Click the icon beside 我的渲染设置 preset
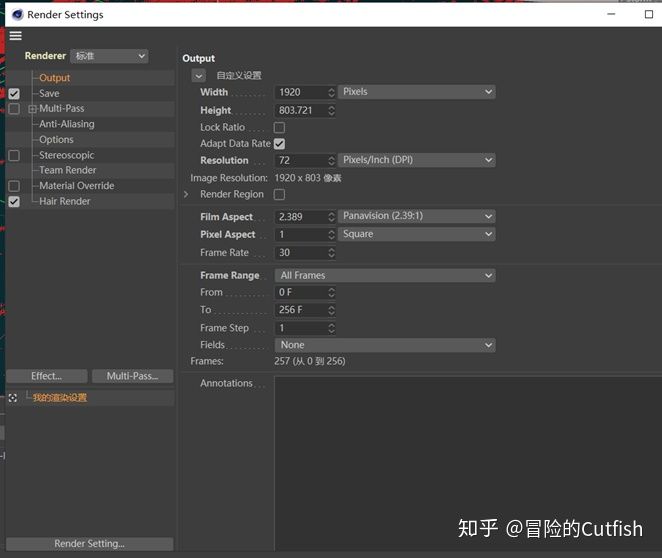The height and width of the screenshot is (558, 662). click(x=13, y=398)
